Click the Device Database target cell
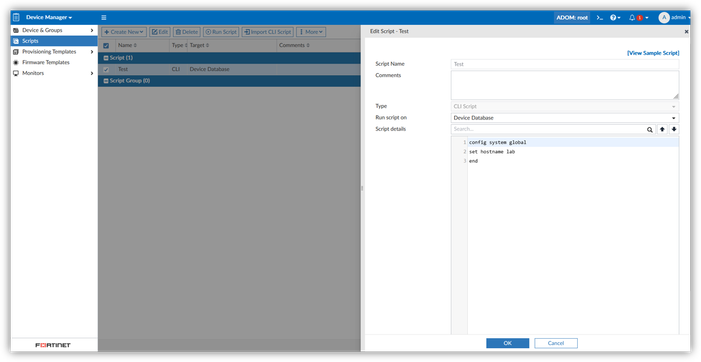 coord(209,70)
